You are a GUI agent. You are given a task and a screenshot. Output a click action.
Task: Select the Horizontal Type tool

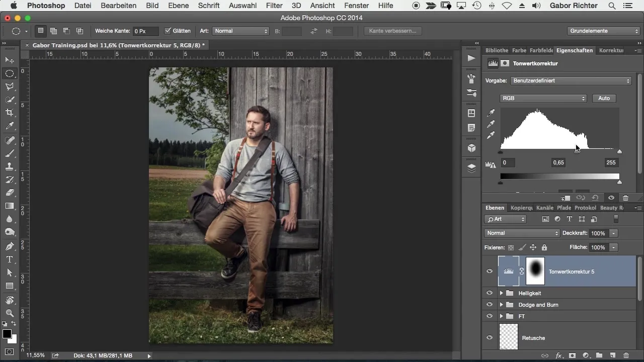pos(10,259)
